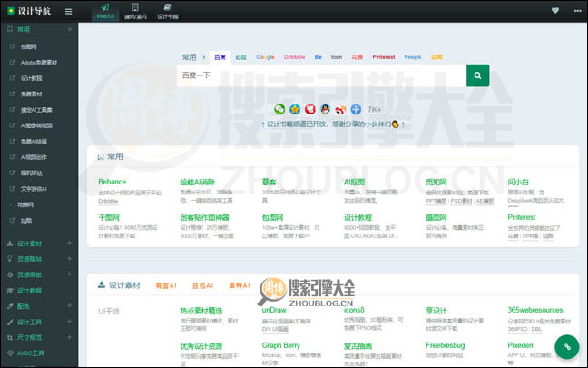The height and width of the screenshot is (368, 588).
Task: Switch to the Web/UI top tab
Action: tap(105, 11)
